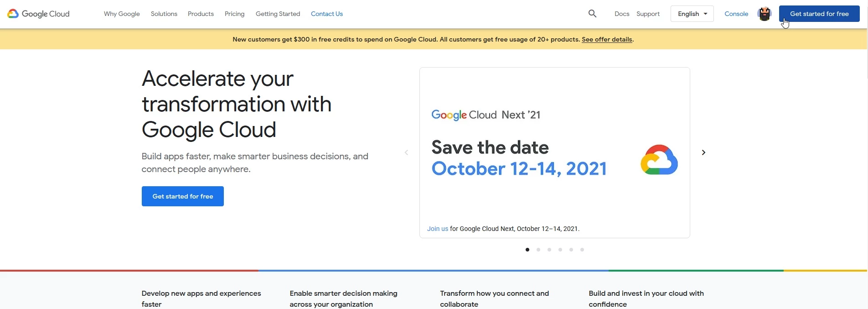Viewport: 868px width, 309px height.
Task: Expand the Products menu
Action: [x=201, y=14]
